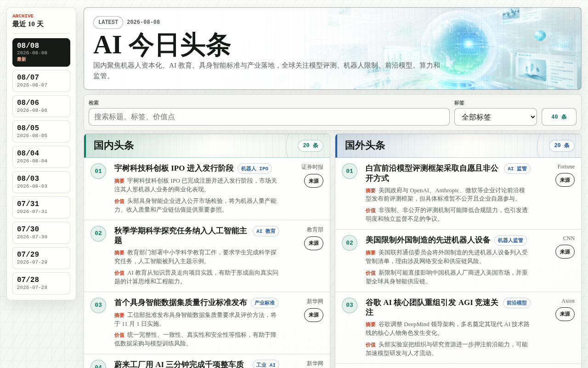Click the 01 badge beside the 宇树科技 story
The width and height of the screenshot is (588, 368).
98,171
